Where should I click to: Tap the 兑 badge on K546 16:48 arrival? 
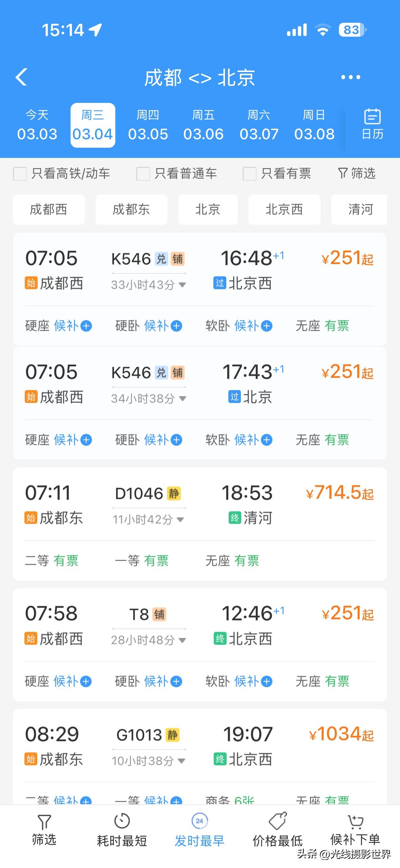pyautogui.click(x=161, y=259)
